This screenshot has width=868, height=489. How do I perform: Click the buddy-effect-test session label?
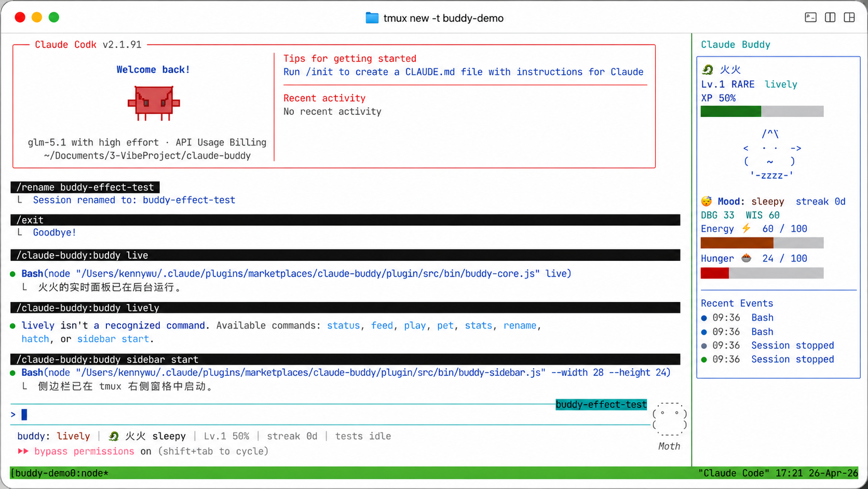[x=601, y=404]
